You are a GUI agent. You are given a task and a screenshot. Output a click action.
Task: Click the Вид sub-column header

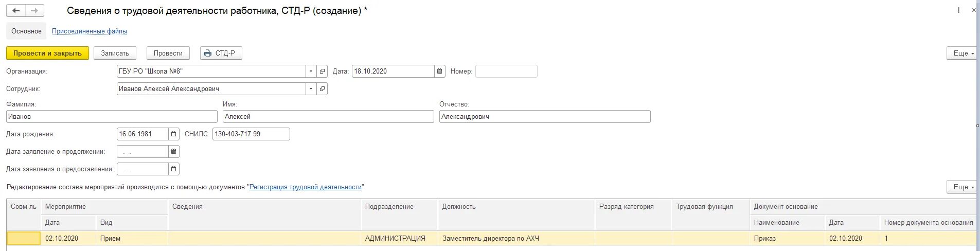pyautogui.click(x=132, y=223)
